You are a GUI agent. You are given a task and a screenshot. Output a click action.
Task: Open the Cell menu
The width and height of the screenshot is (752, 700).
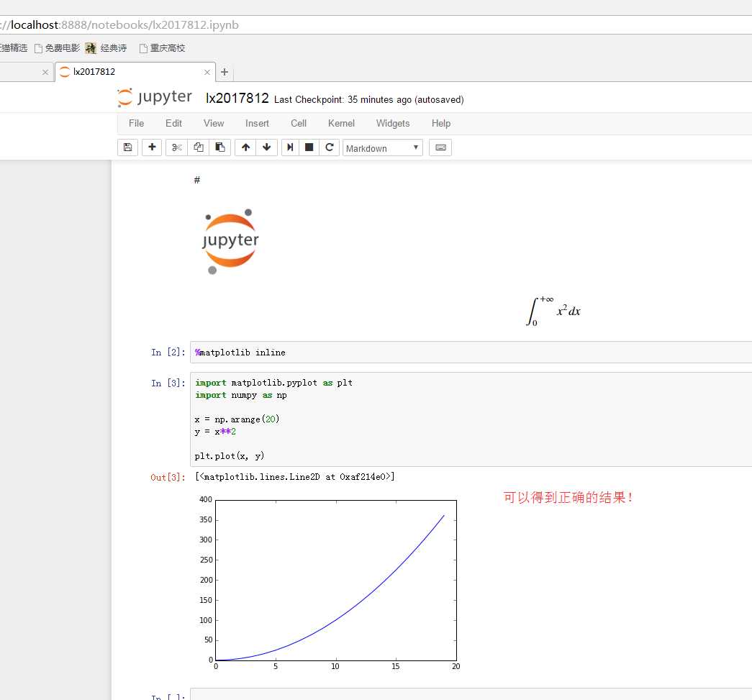(x=299, y=123)
